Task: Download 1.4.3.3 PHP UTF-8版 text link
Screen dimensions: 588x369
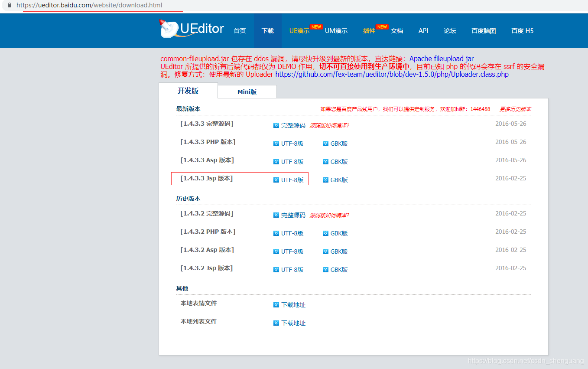Action: (x=292, y=144)
